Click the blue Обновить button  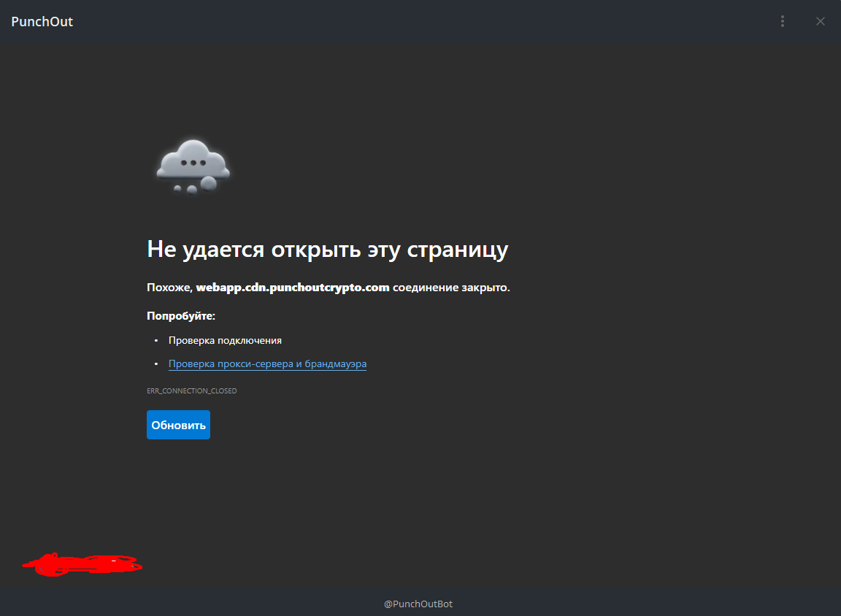[179, 425]
